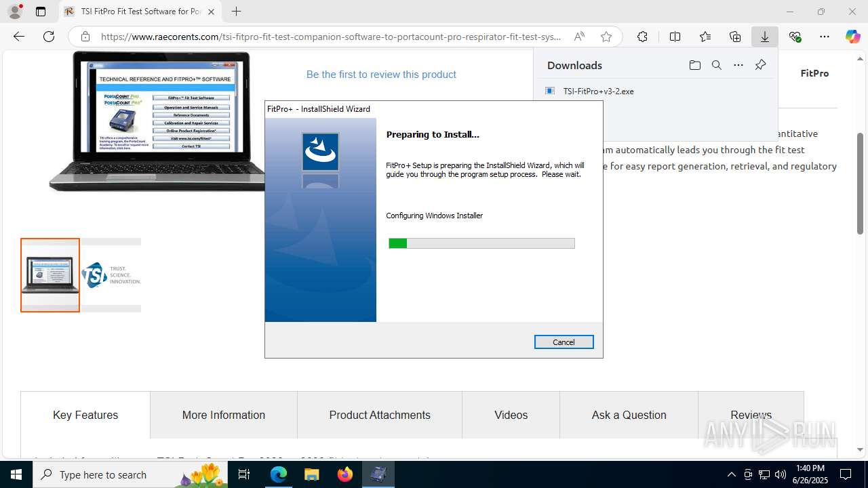Open a new browser tab
This screenshot has width=868, height=488.
[236, 12]
